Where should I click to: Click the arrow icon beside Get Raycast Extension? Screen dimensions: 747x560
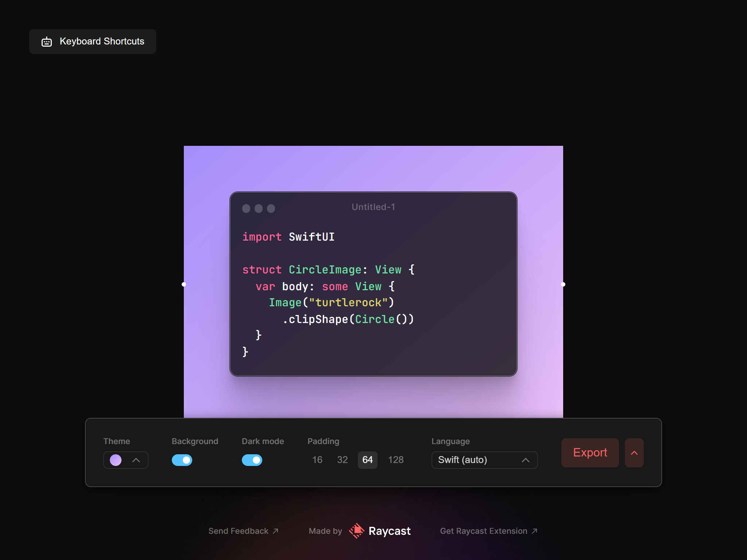coord(534,531)
